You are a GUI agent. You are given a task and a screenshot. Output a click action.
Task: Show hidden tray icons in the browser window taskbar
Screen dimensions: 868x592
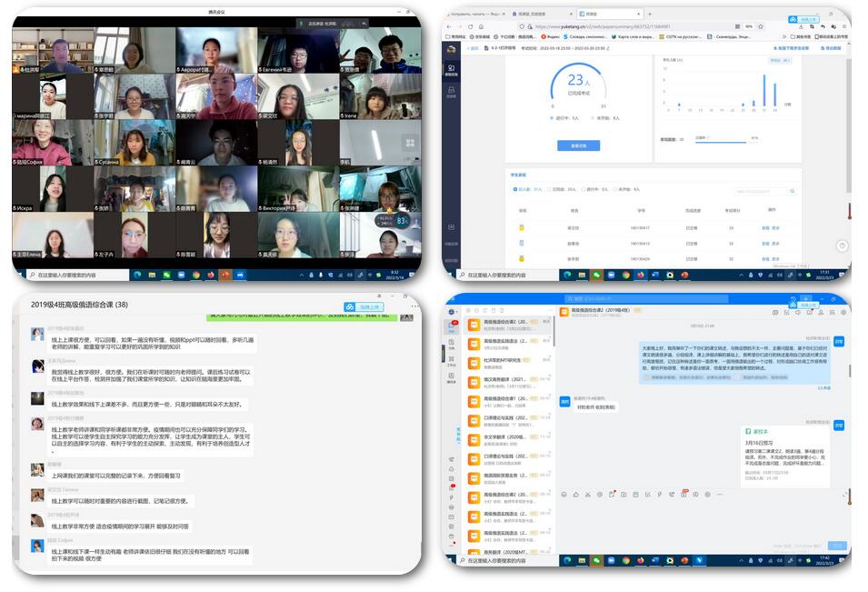[741, 275]
